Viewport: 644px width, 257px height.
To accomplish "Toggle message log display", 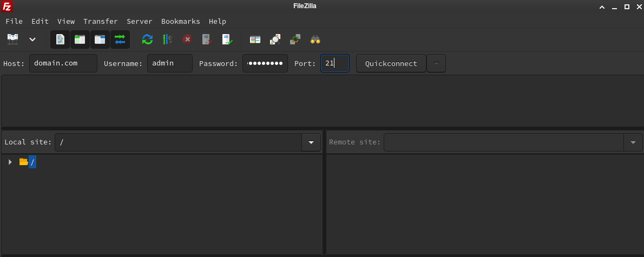I will 61,39.
